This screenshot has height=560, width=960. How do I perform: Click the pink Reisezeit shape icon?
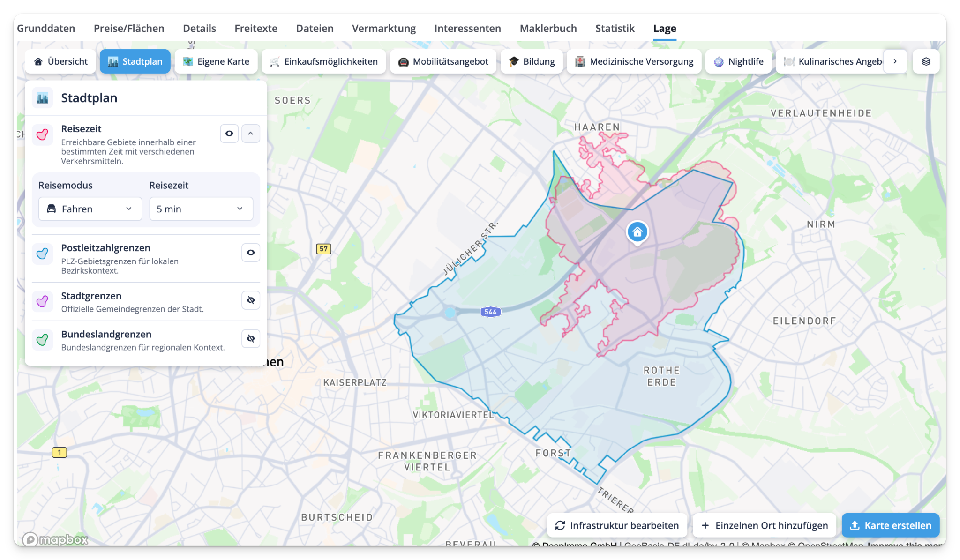pyautogui.click(x=43, y=134)
